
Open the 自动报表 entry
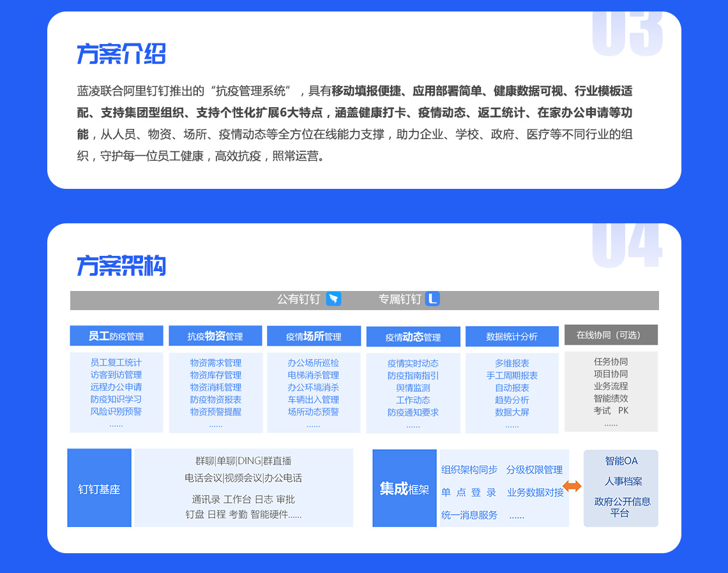tap(512, 388)
